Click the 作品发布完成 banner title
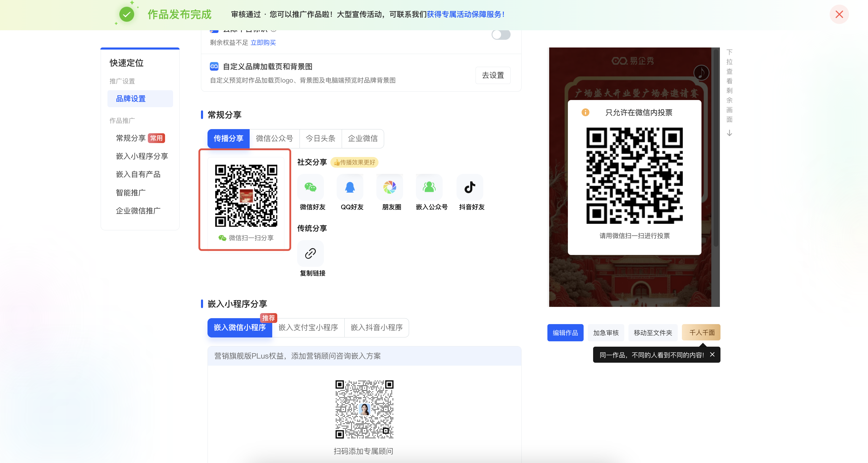 (x=179, y=15)
